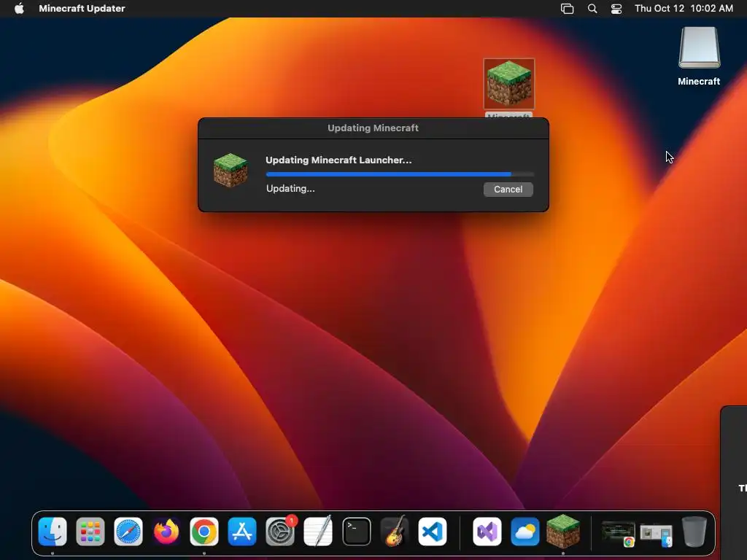This screenshot has width=747, height=560.
Task: Open the Trash from the Dock
Action: click(x=694, y=532)
